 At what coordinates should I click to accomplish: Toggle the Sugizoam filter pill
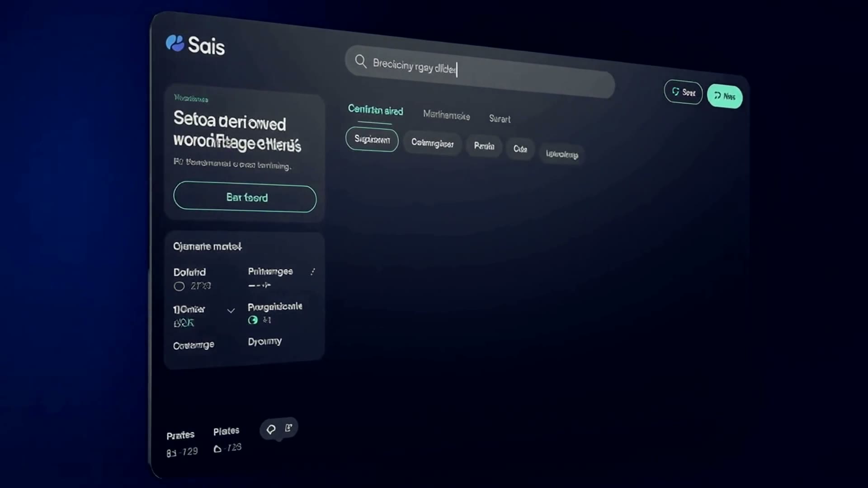(x=372, y=140)
